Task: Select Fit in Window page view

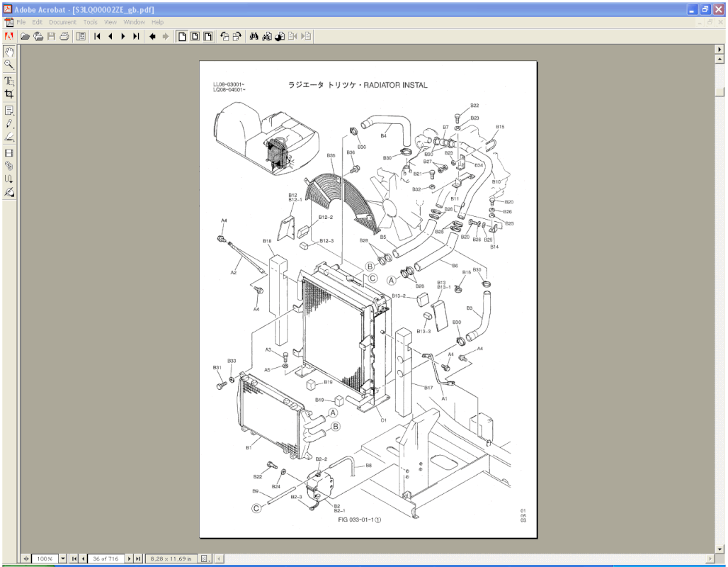Action: [195, 36]
